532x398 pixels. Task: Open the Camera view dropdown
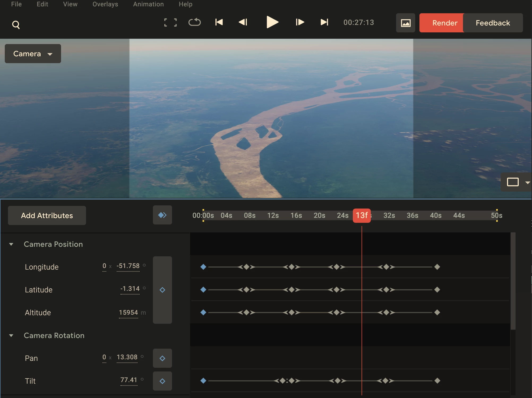click(x=33, y=54)
